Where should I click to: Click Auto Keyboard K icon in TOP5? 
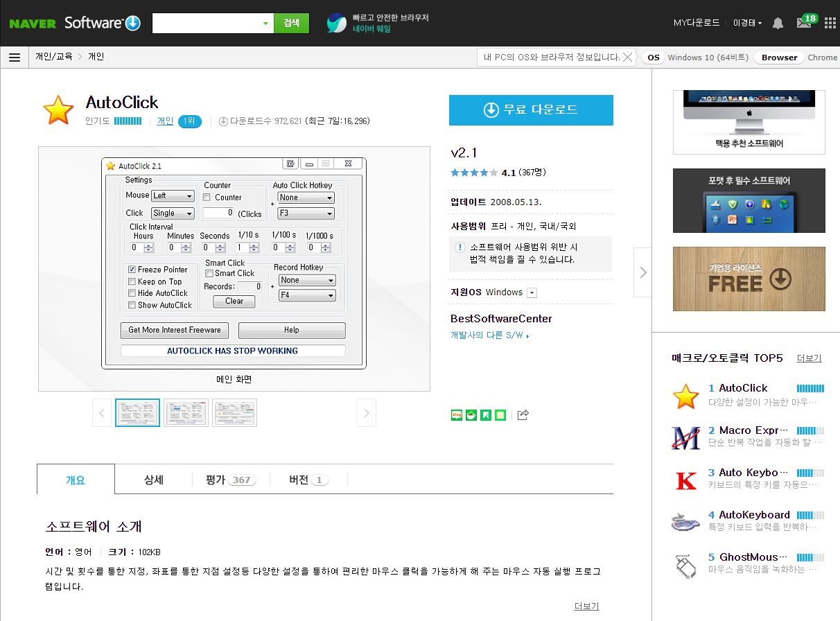pyautogui.click(x=686, y=480)
